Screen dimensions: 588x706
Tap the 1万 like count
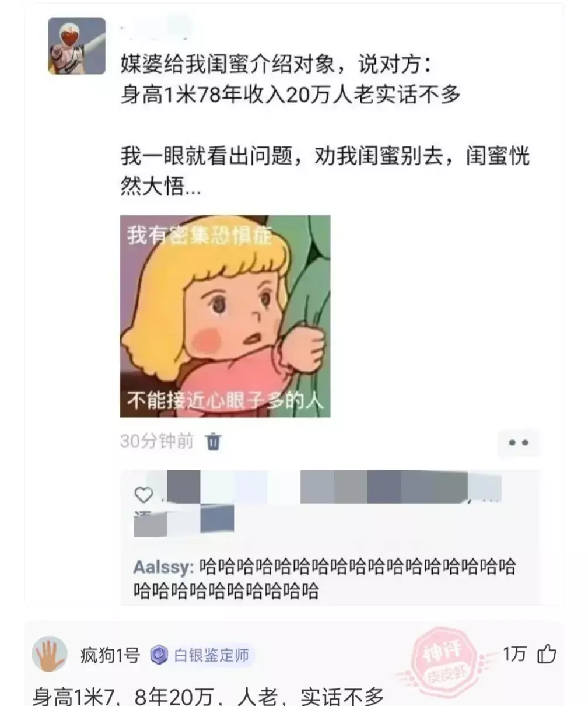pos(514,655)
